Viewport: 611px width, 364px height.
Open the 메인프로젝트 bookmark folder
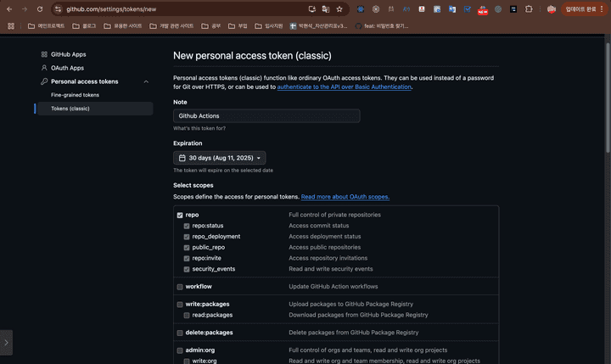point(46,26)
